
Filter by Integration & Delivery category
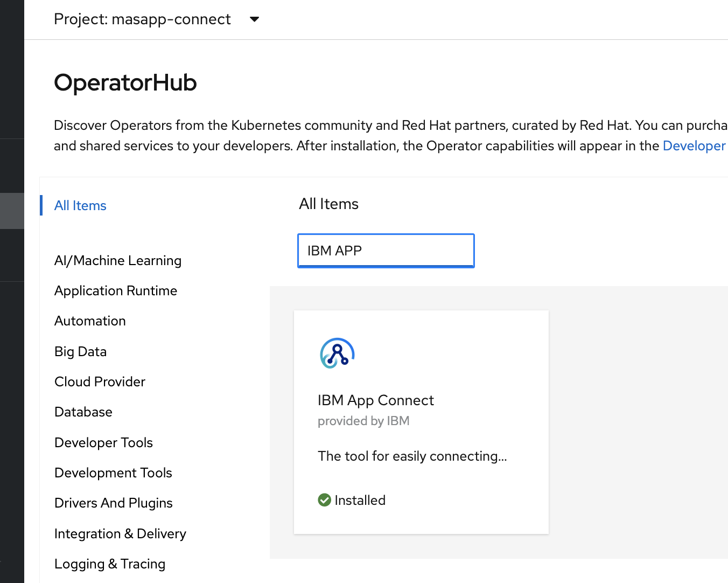coord(121,534)
